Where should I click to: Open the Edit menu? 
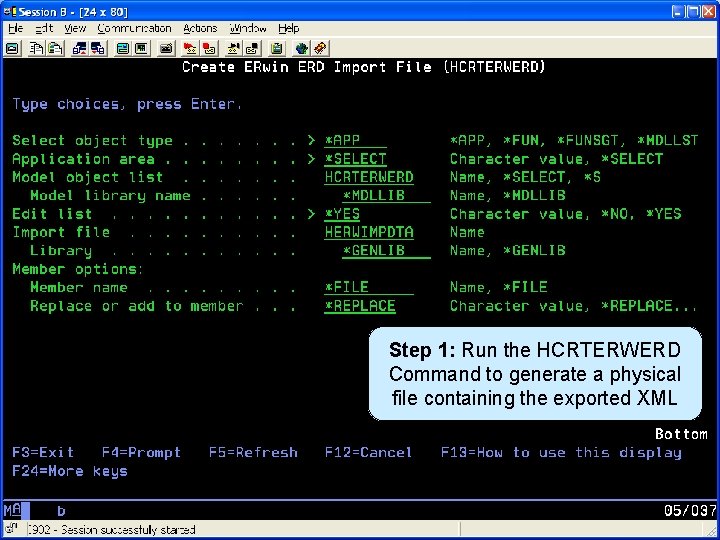[x=44, y=28]
